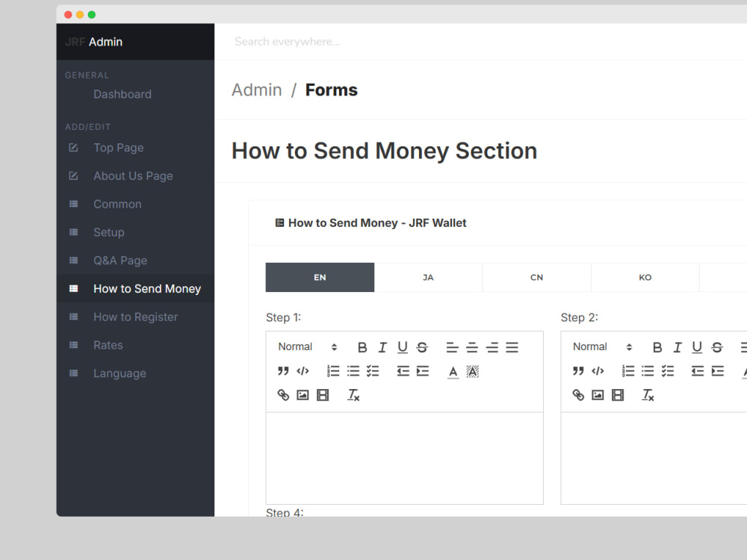The width and height of the screenshot is (747, 560).
Task: Open Normal heading dropdown in Step 1
Action: 308,346
